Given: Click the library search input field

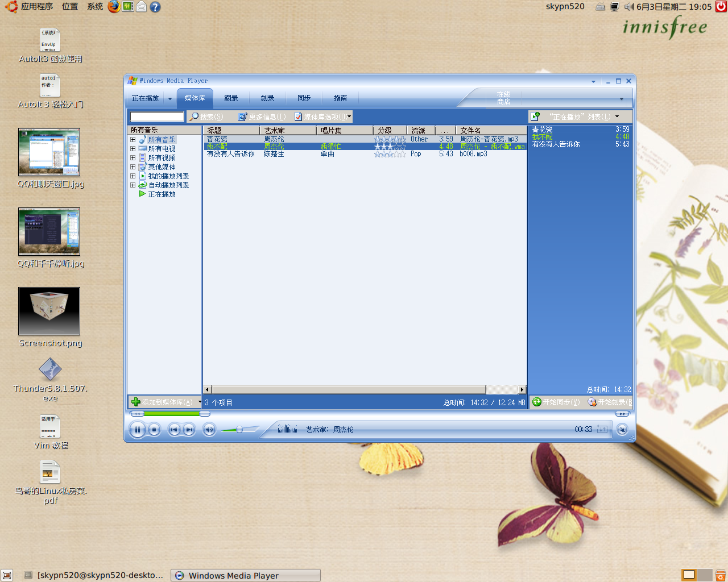Looking at the screenshot, I should [157, 117].
